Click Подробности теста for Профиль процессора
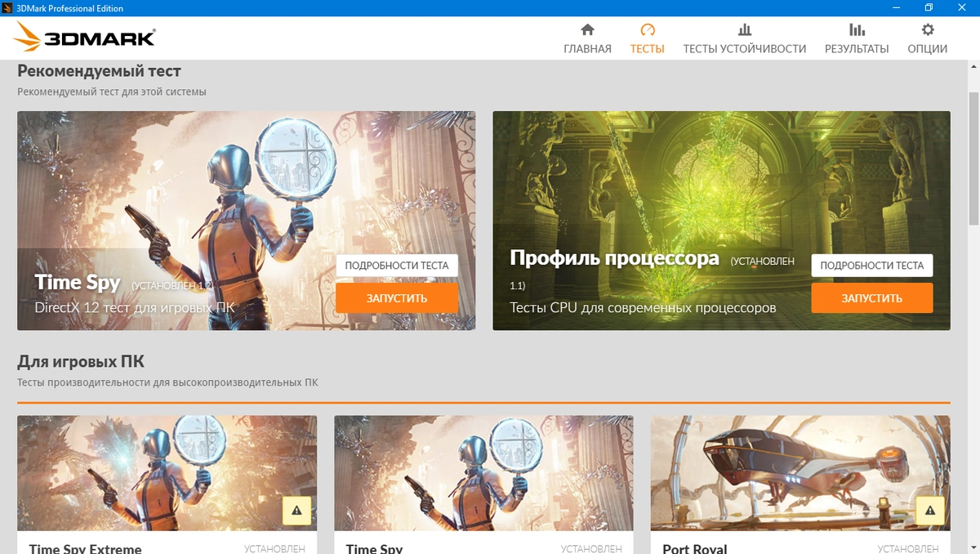Viewport: 980px width, 554px height. coord(872,266)
